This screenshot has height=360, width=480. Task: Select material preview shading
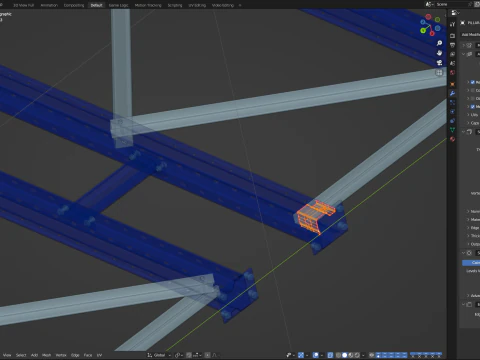[x=351, y=355]
